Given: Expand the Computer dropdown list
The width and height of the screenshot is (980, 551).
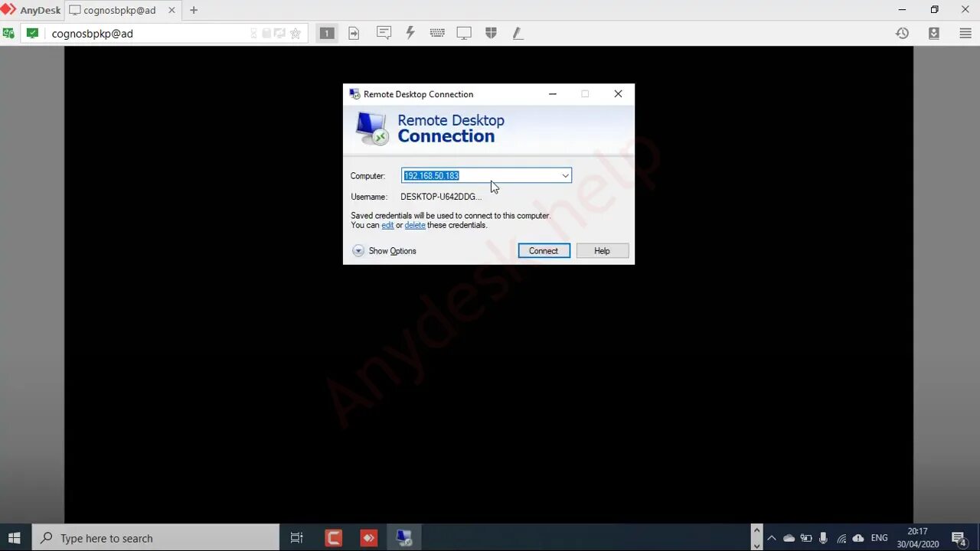Looking at the screenshot, I should [x=565, y=175].
